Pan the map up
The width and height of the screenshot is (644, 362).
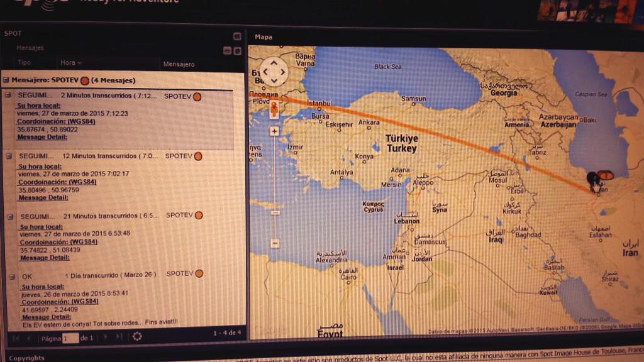point(274,63)
